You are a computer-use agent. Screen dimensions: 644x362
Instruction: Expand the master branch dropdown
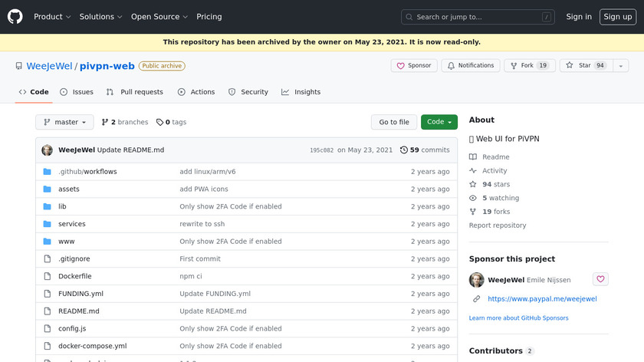coord(64,122)
